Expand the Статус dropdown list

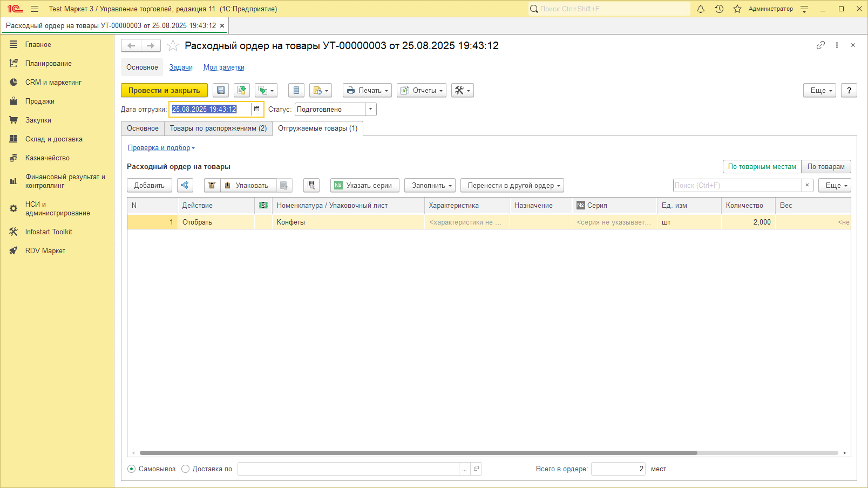pos(370,109)
